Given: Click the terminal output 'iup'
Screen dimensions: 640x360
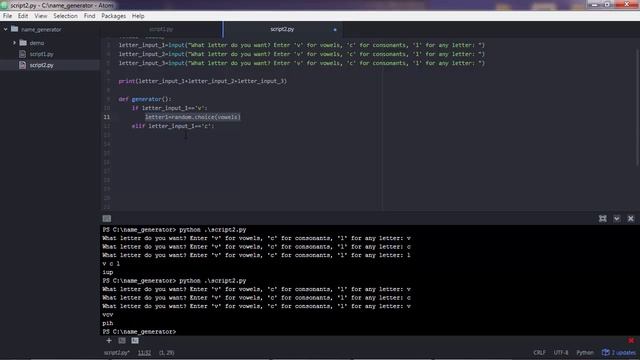Looking at the screenshot, I should click(108, 272).
